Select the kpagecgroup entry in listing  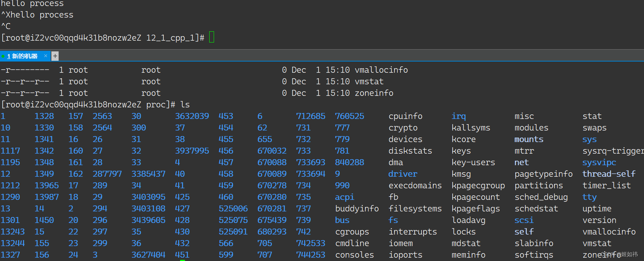(x=478, y=186)
